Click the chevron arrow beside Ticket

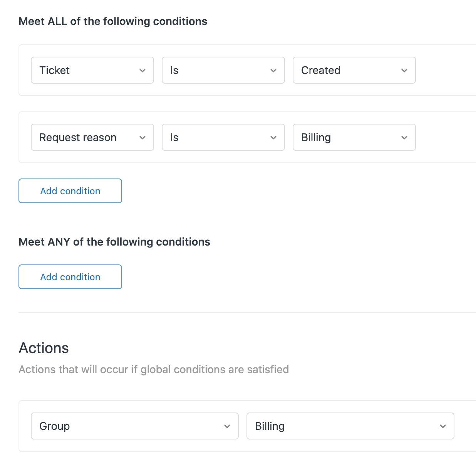[x=142, y=71]
